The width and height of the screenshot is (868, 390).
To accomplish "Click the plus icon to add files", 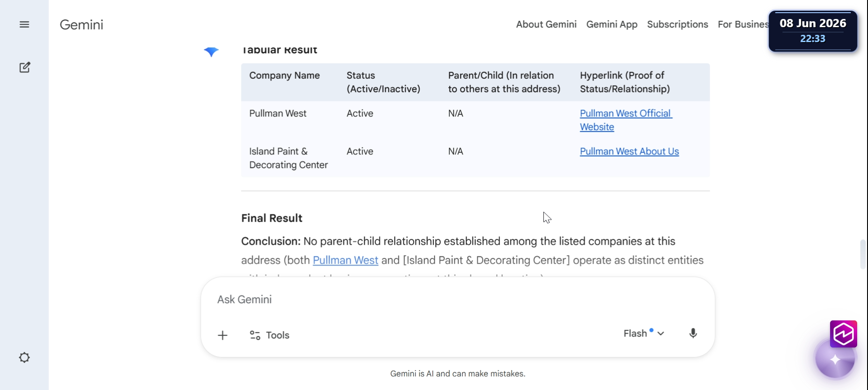I will click(222, 335).
